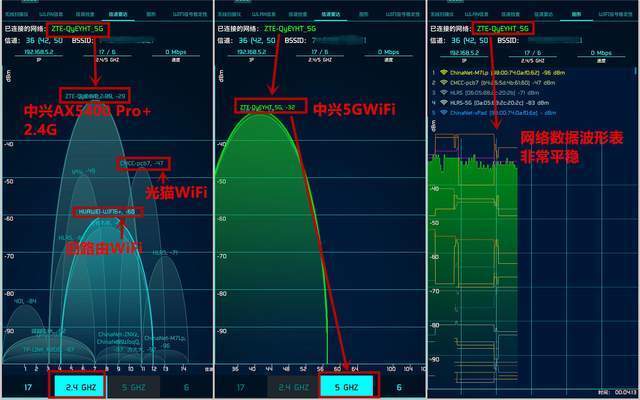Switch to the 图形 tab in middle panel

(x=363, y=14)
